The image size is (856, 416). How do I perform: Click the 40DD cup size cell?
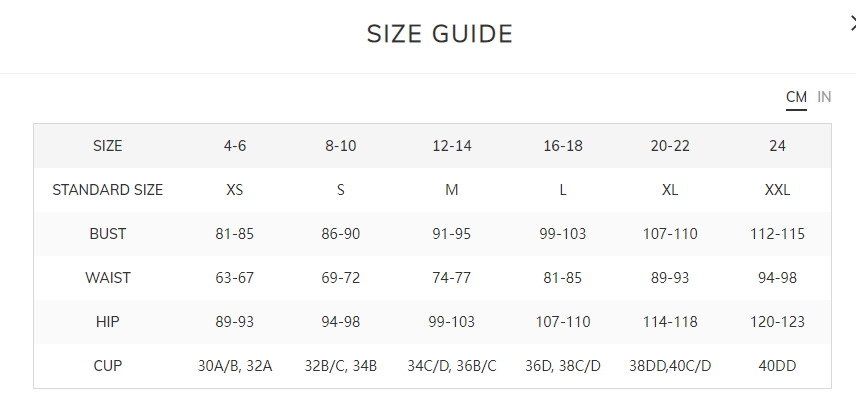pos(777,366)
